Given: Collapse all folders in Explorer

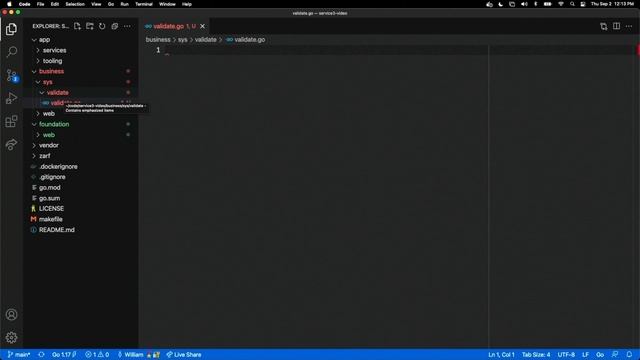Looking at the screenshot, I should (115, 26).
